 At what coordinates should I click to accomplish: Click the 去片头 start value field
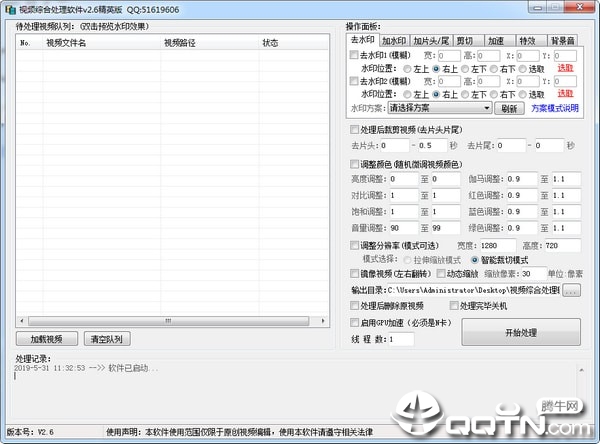(395, 145)
